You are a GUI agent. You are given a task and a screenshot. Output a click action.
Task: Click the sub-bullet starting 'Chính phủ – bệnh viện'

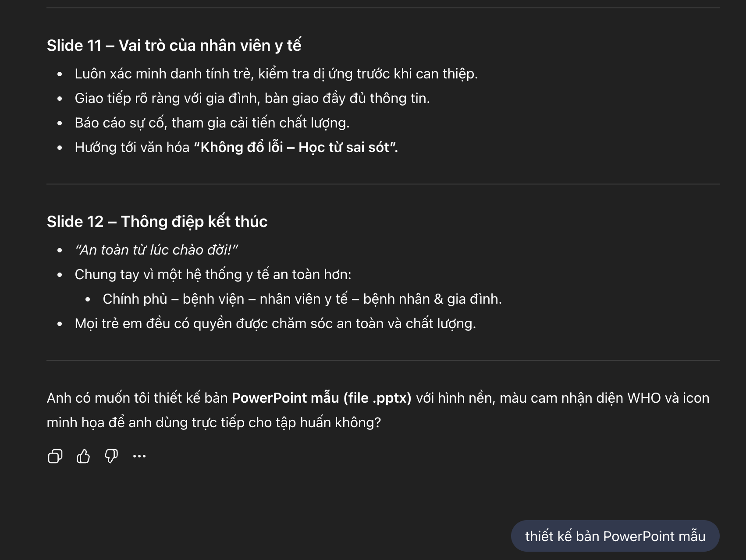click(x=302, y=299)
